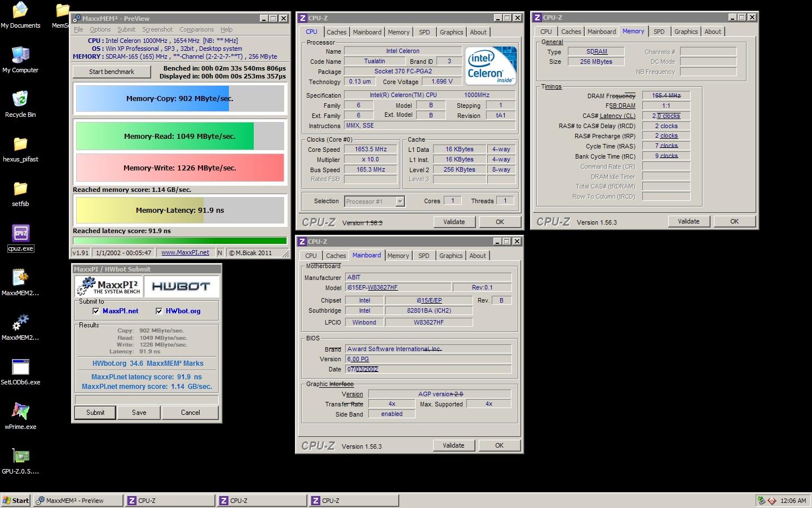Image resolution: width=812 pixels, height=508 pixels.
Task: Click the HWbot.org 34.6 MaxxMEM² Marks line
Action: pyautogui.click(x=148, y=364)
